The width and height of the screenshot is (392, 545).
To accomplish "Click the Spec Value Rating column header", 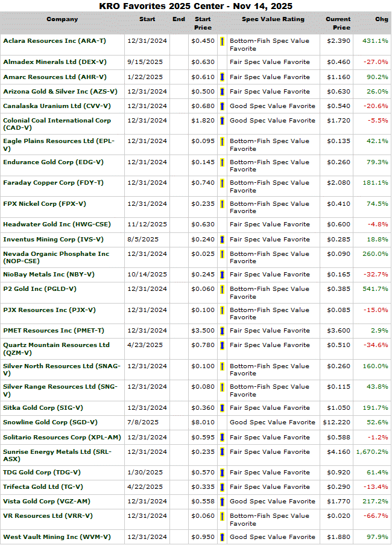I will pyautogui.click(x=273, y=19).
